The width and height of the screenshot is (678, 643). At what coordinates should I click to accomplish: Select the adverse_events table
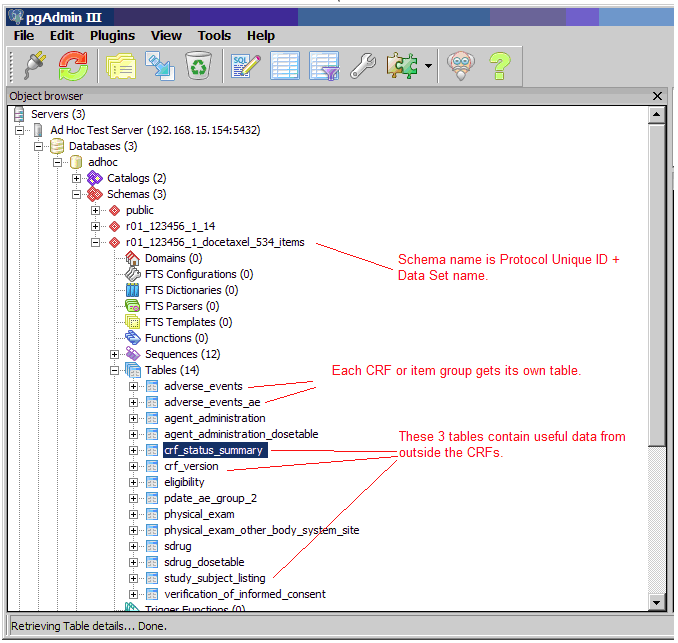click(204, 386)
